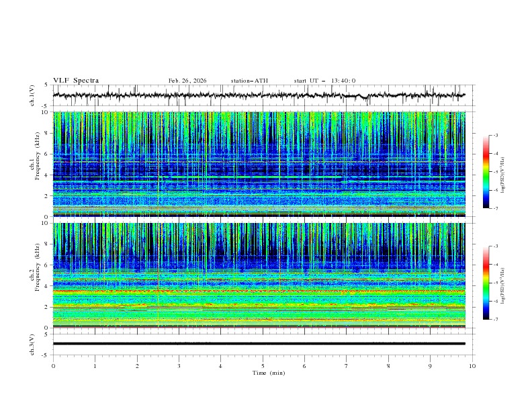Screen dimensions: 532x411
Task: Click time axis tick label '5'
Action: [x=263, y=366]
